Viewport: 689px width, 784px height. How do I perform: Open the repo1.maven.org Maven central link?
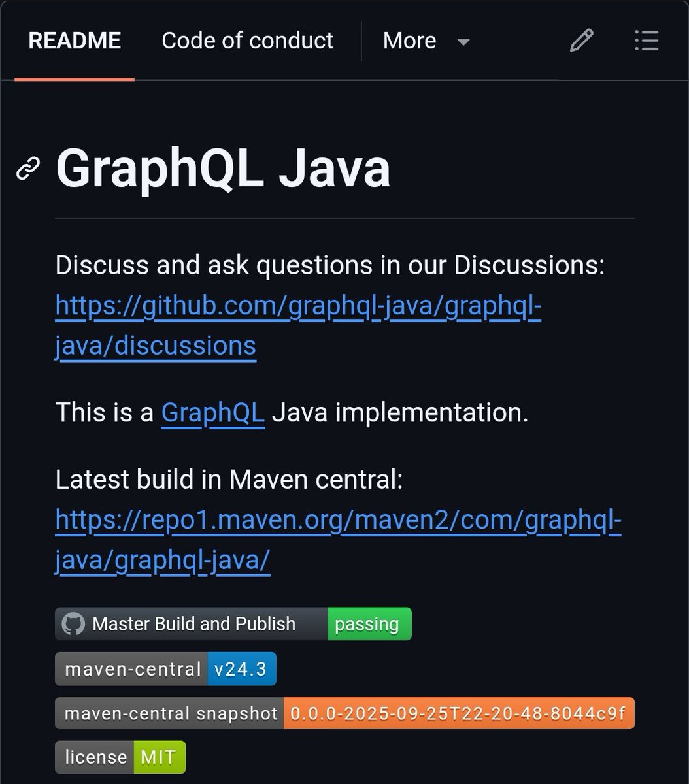click(338, 541)
